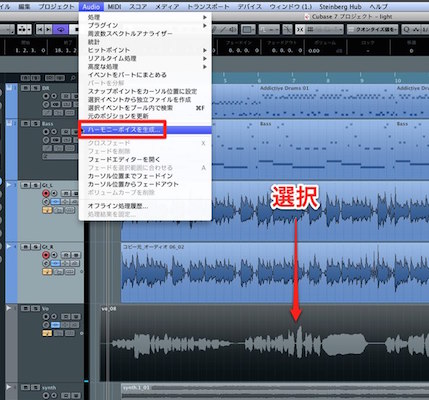
Task: Open the プラグイン submenu
Action: pyautogui.click(x=145, y=25)
